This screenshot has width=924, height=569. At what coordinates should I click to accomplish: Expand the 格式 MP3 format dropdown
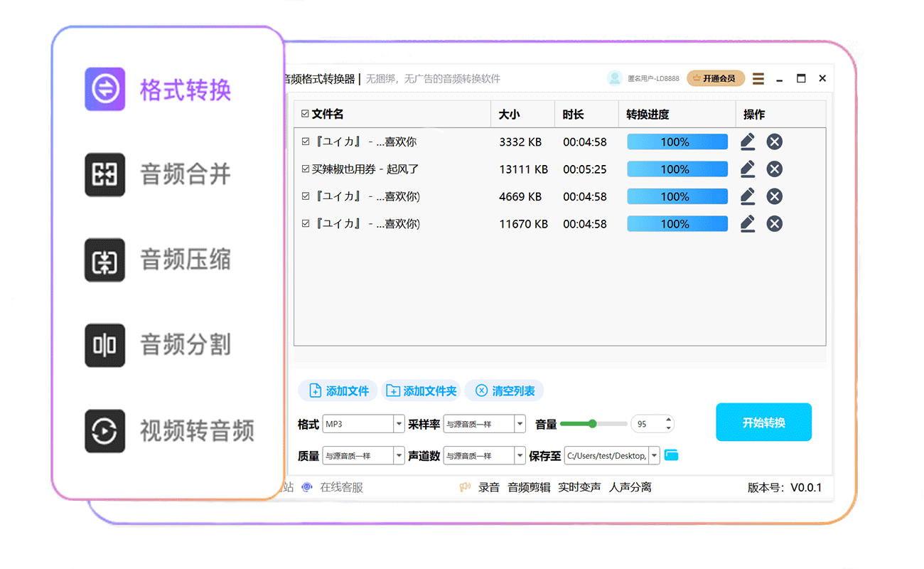[399, 424]
